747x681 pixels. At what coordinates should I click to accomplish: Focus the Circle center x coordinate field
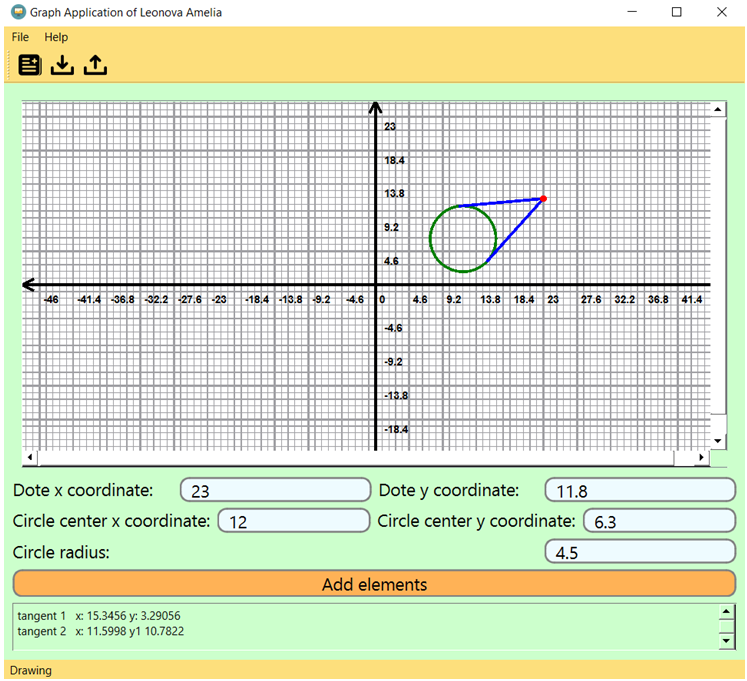pos(294,521)
